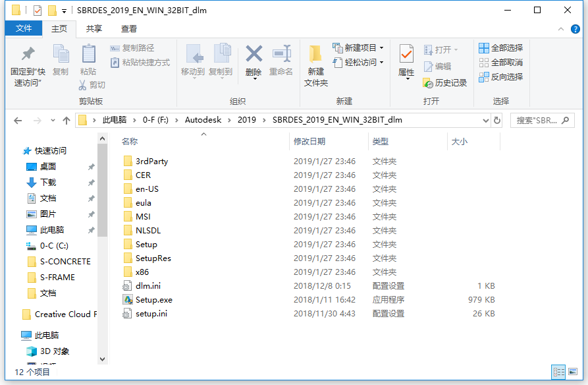Open the 轻松访问 dropdown
Image resolution: width=588 pixels, height=385 pixels.
point(358,63)
